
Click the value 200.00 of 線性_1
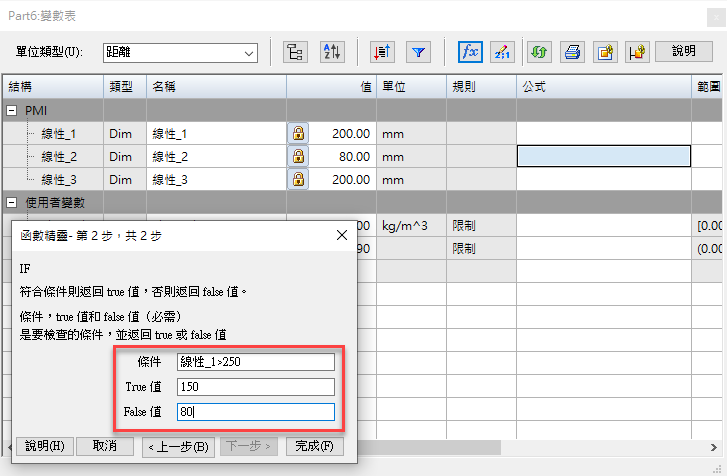[351, 134]
